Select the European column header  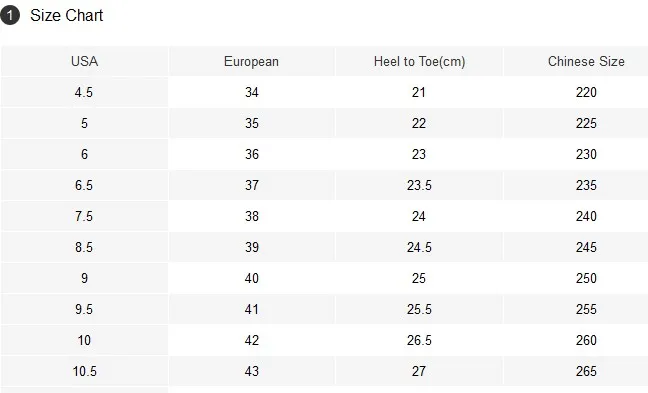(x=252, y=61)
